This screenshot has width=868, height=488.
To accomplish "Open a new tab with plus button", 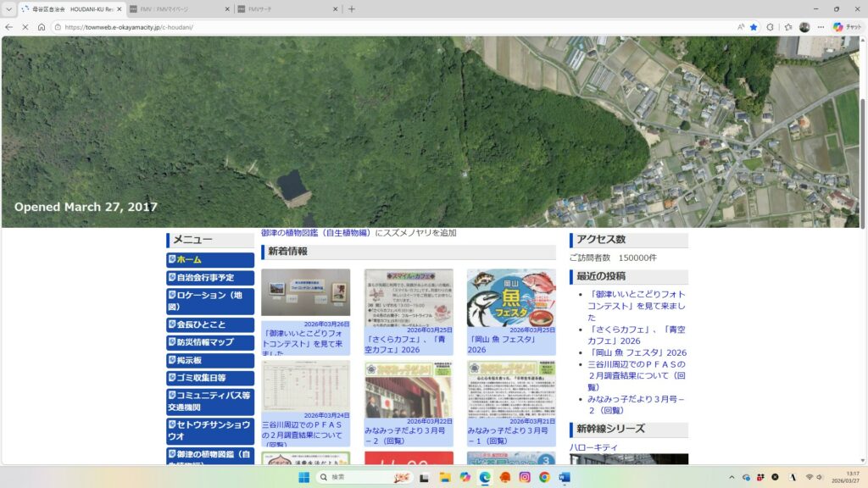I will click(352, 9).
